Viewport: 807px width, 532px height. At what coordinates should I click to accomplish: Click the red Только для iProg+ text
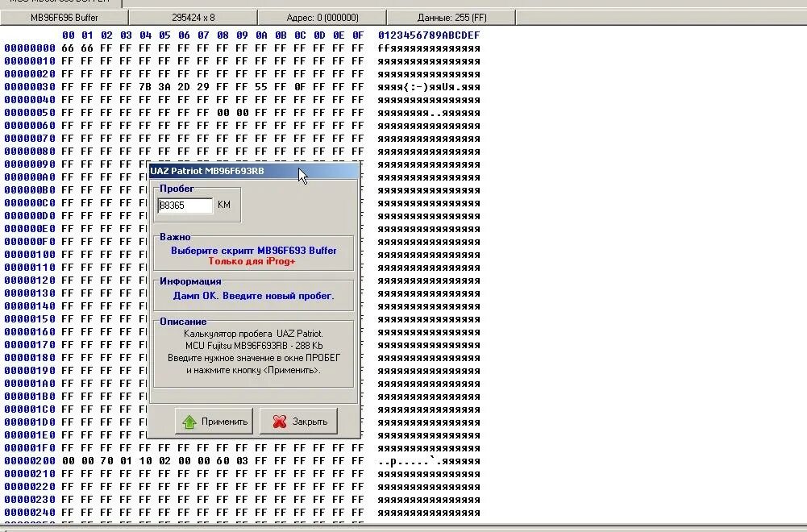coord(252,261)
